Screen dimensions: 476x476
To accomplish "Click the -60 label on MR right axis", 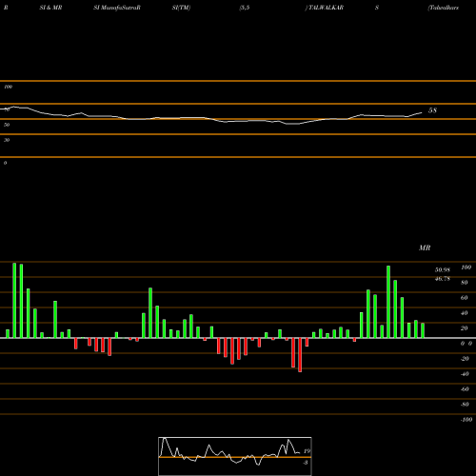I will [465, 389].
